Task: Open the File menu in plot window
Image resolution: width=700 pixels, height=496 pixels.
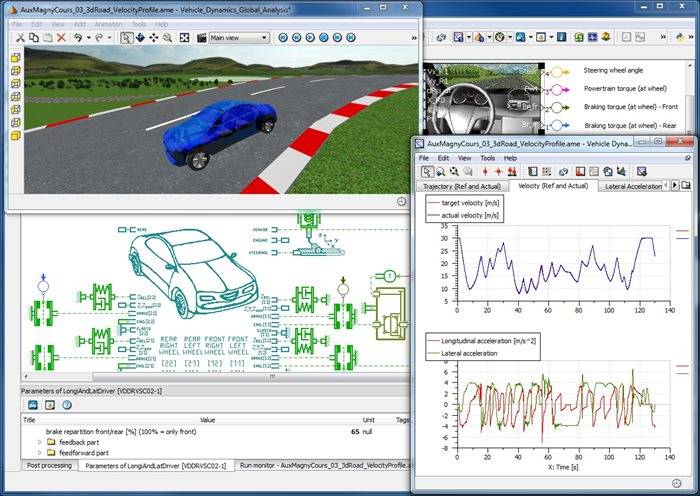Action: coord(424,158)
